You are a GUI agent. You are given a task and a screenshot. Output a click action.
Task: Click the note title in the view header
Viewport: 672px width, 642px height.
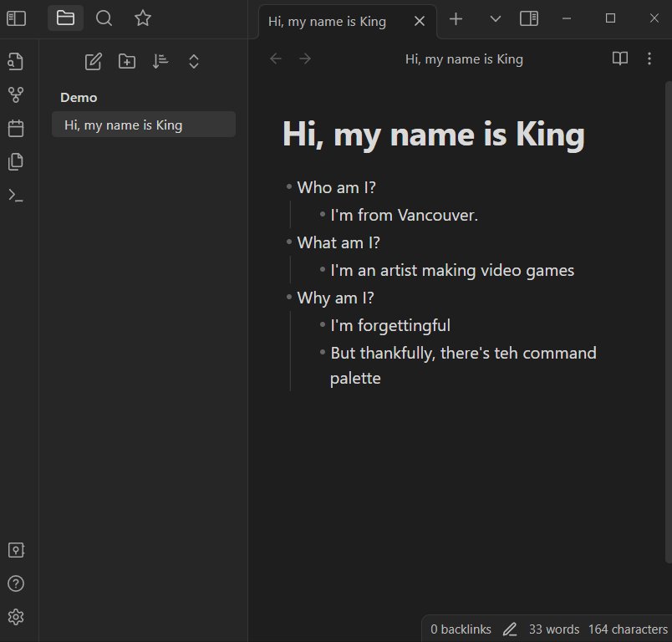pyautogui.click(x=464, y=59)
